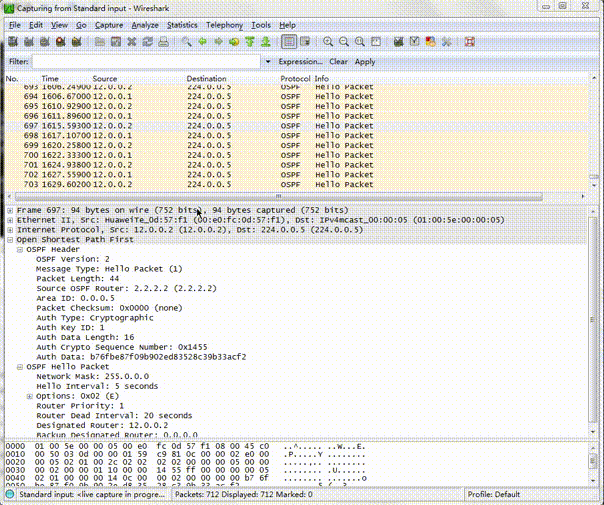This screenshot has height=505, width=604.
Task: Reset zoom to normal size
Action: [360, 42]
